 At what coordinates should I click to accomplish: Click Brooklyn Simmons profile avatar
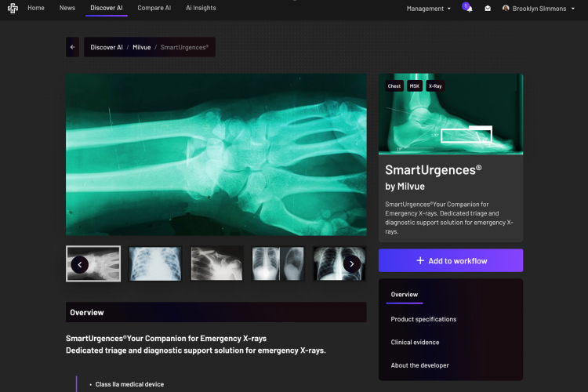[x=506, y=9]
